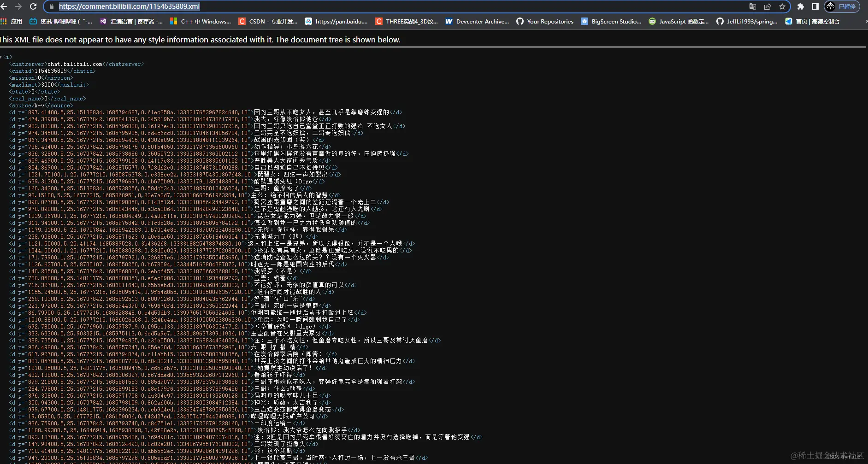Open the translate page icon in address bar

click(753, 6)
